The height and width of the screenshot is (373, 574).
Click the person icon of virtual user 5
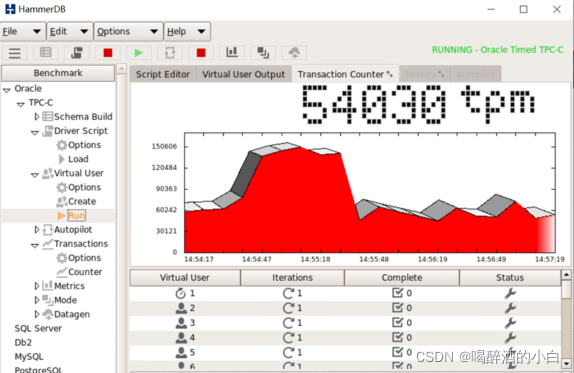click(181, 353)
